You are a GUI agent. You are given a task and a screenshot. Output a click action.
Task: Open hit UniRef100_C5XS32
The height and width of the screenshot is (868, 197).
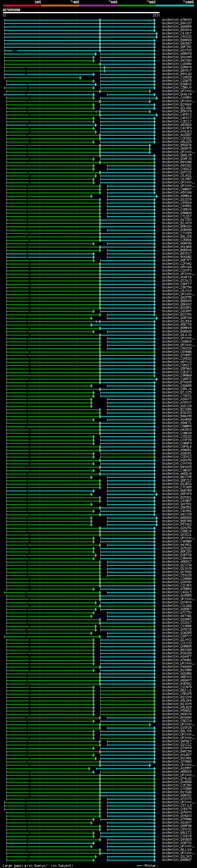click(x=177, y=37)
